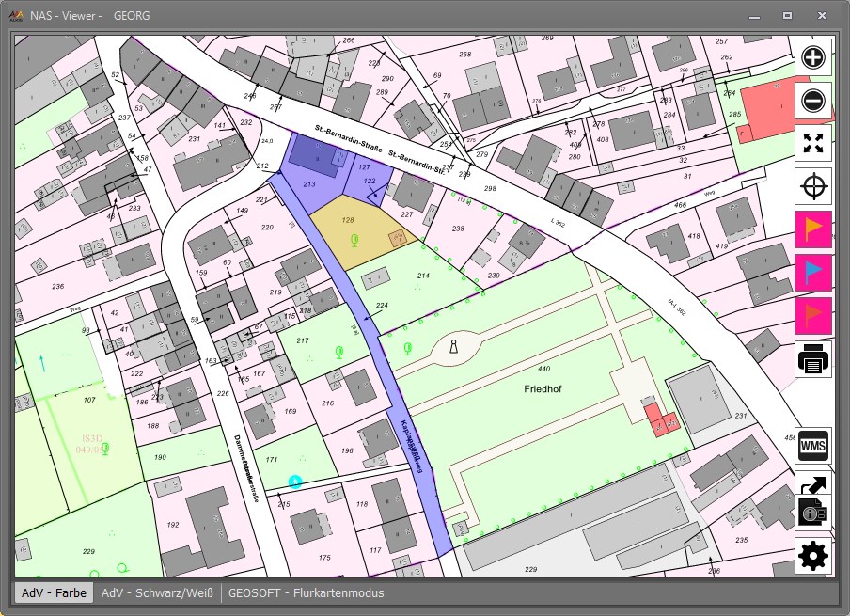Click the cyan circle marker on map
Viewport: 850px width, 616px height.
(295, 482)
